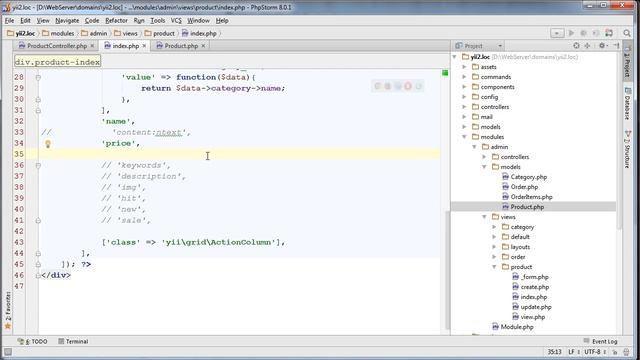Collapse the admin folder
This screenshot has width=640, height=360.
point(474,147)
